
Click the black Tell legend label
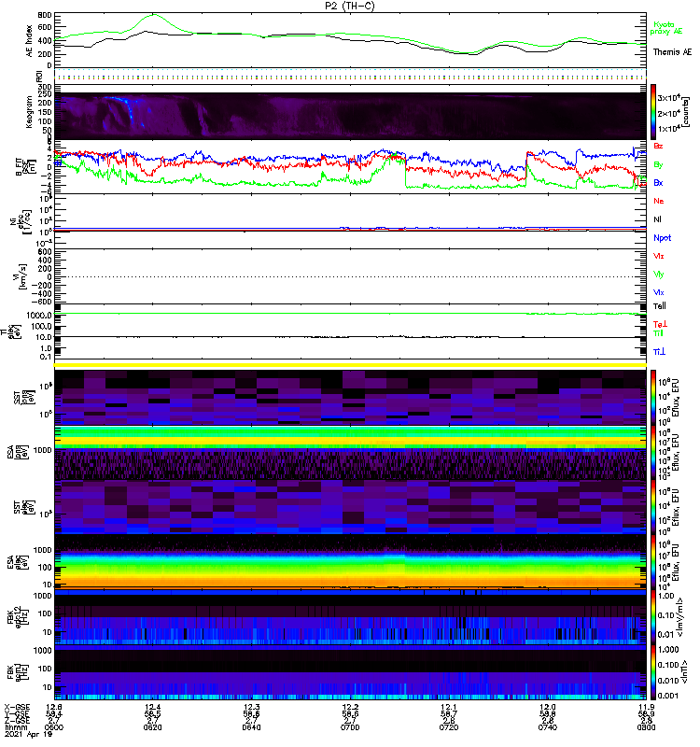[660, 306]
